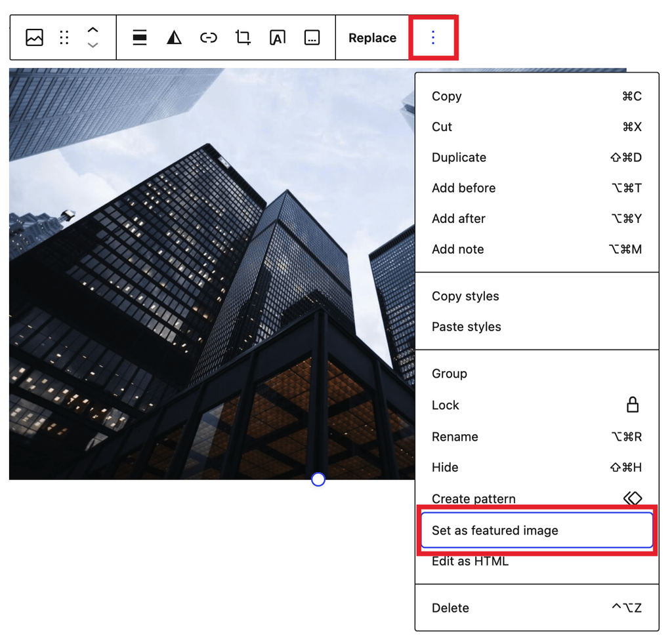Select the skyscrapers image
Screen dimensions: 672x644
[212, 274]
